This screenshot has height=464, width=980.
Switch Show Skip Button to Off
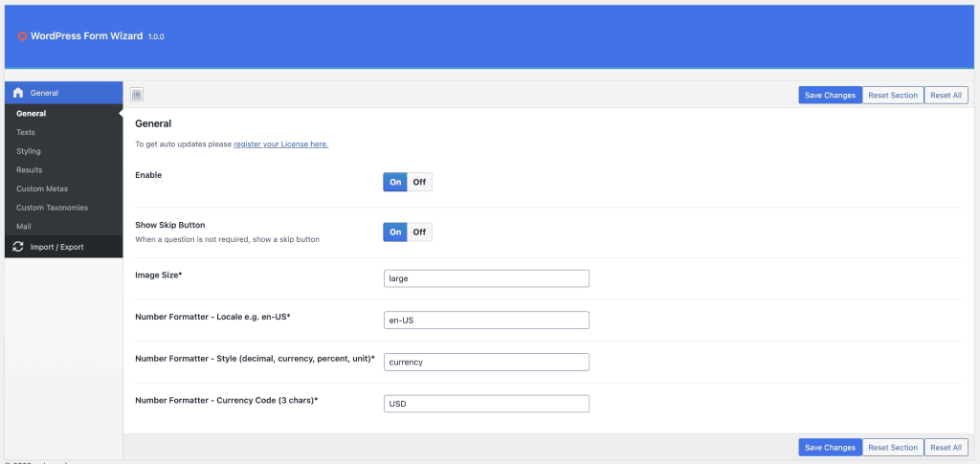419,232
